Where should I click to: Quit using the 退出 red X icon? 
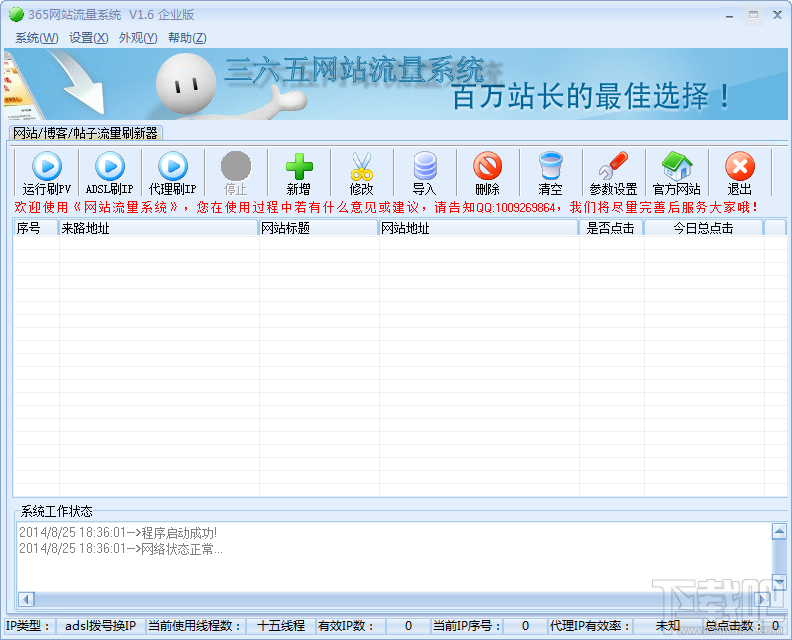740,166
